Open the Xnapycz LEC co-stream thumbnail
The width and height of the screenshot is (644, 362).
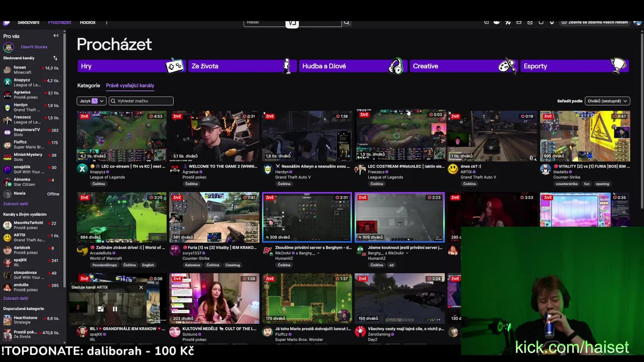point(121,136)
